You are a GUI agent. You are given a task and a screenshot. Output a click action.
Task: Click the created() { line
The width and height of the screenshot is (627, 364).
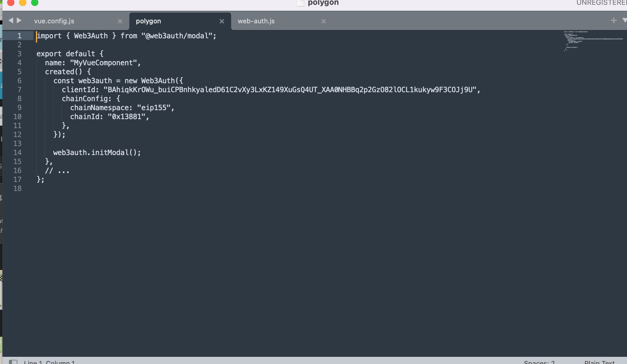[68, 72]
